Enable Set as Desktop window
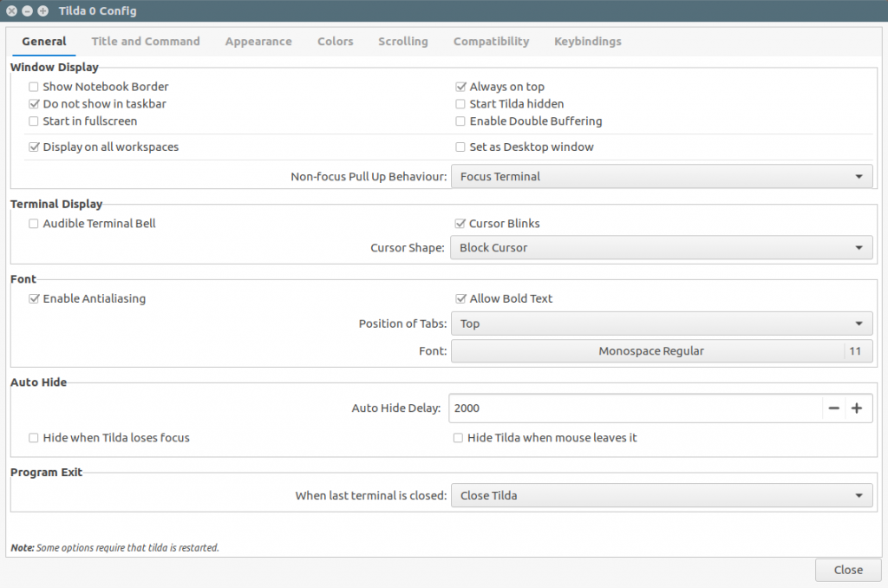Viewport: 888px width, 588px height. [460, 147]
